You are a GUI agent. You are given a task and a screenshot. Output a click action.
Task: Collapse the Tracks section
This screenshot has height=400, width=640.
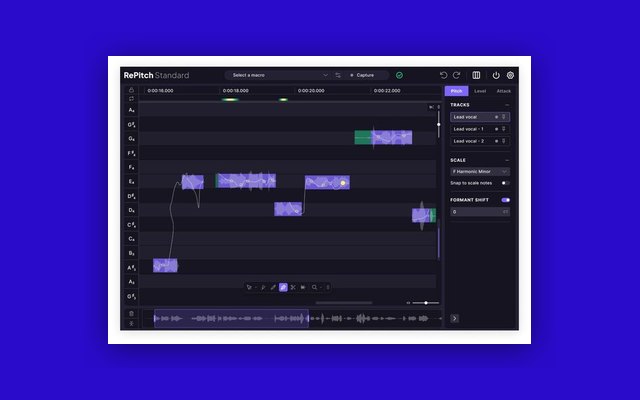[x=507, y=105]
